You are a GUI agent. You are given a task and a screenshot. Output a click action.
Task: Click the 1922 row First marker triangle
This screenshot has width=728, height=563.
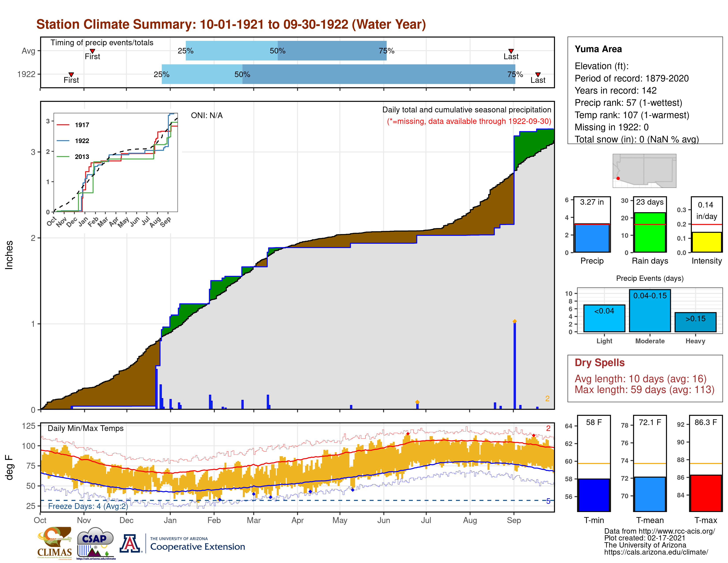click(71, 74)
